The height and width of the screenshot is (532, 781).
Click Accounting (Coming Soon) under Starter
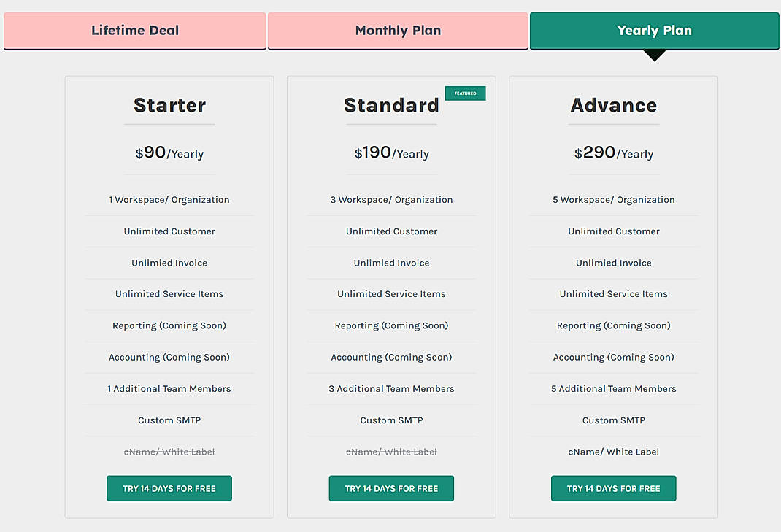(169, 357)
